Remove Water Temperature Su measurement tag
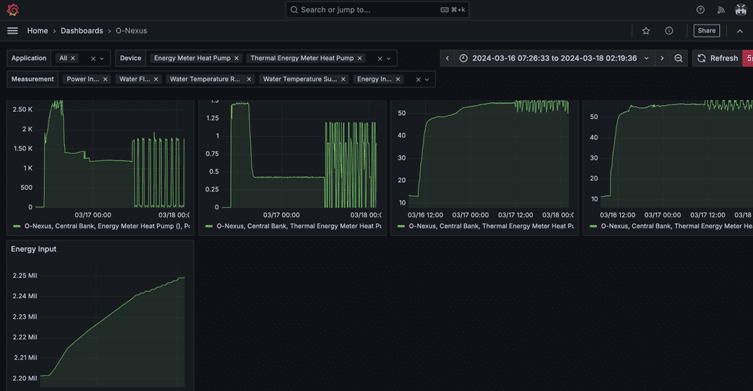Image resolution: width=753 pixels, height=391 pixels. [343, 79]
